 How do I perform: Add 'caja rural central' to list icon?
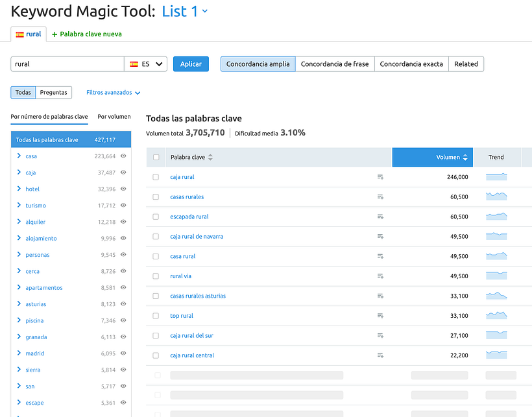(x=380, y=355)
